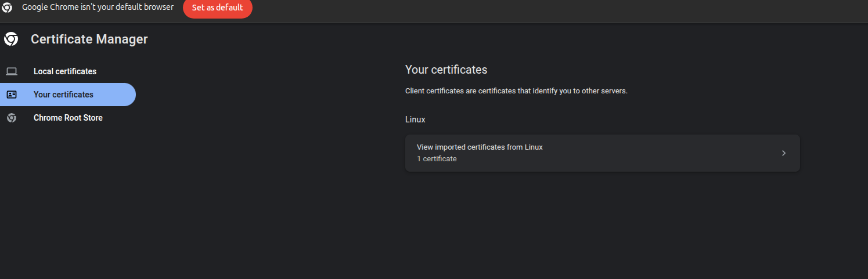Screen dimensions: 868x279
Task: Click the client certificates description text
Action: click(516, 92)
